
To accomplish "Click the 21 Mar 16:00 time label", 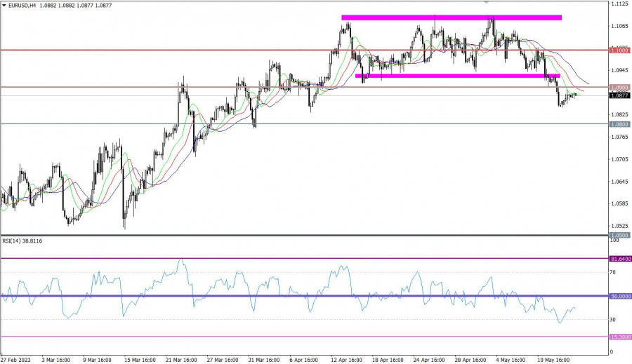I will point(181,360).
